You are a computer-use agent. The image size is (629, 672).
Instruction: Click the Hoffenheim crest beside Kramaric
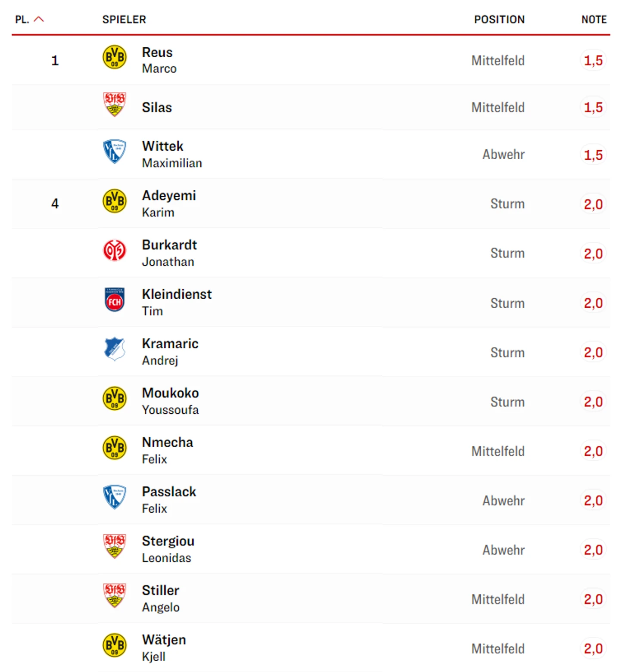(x=115, y=349)
